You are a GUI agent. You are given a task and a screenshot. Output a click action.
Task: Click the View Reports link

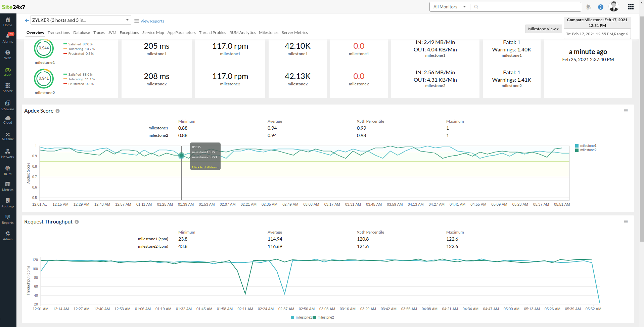pyautogui.click(x=152, y=21)
